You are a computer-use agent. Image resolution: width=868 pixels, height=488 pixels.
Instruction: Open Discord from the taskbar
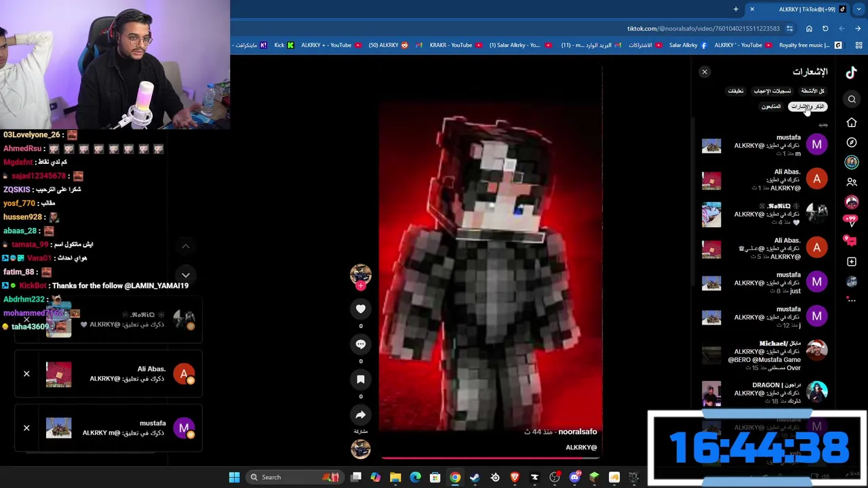click(574, 477)
